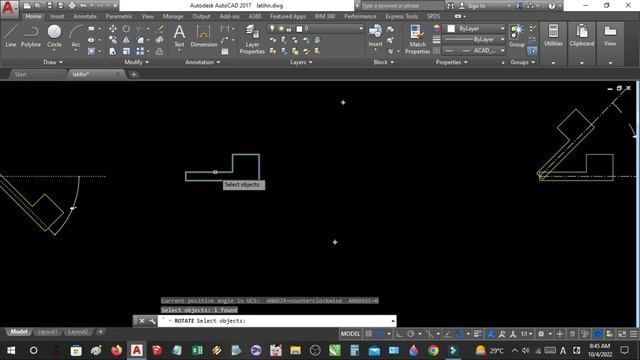Switch to the Start drawing tab

20,74
